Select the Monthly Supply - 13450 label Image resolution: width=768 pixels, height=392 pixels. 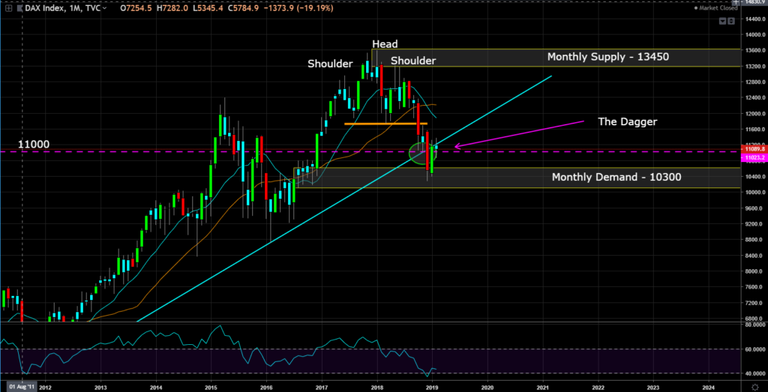608,57
